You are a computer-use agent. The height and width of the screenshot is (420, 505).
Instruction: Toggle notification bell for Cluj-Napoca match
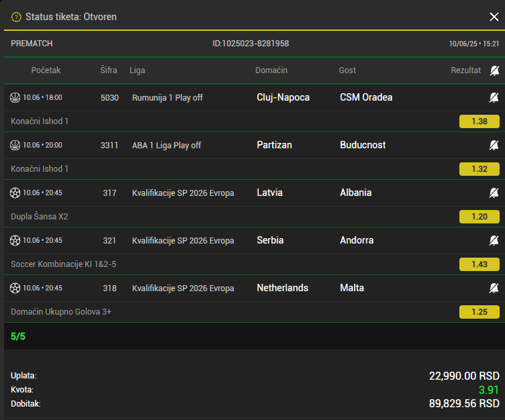pos(494,97)
